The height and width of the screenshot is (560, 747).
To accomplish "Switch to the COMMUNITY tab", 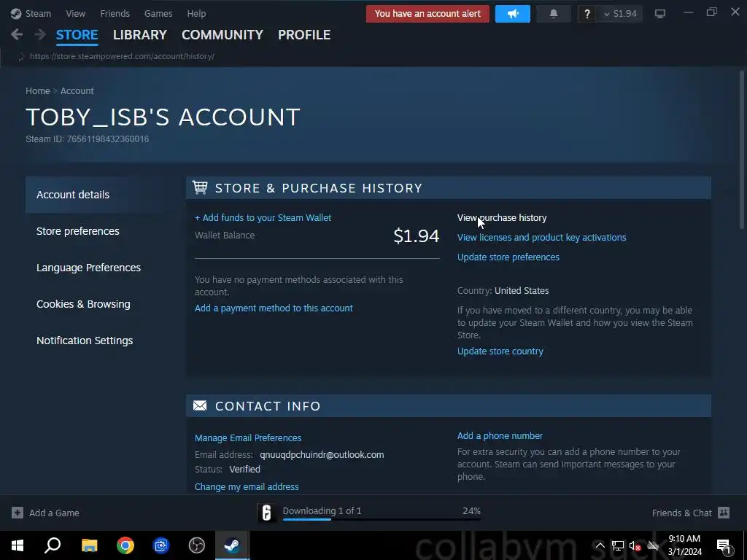I will (222, 35).
